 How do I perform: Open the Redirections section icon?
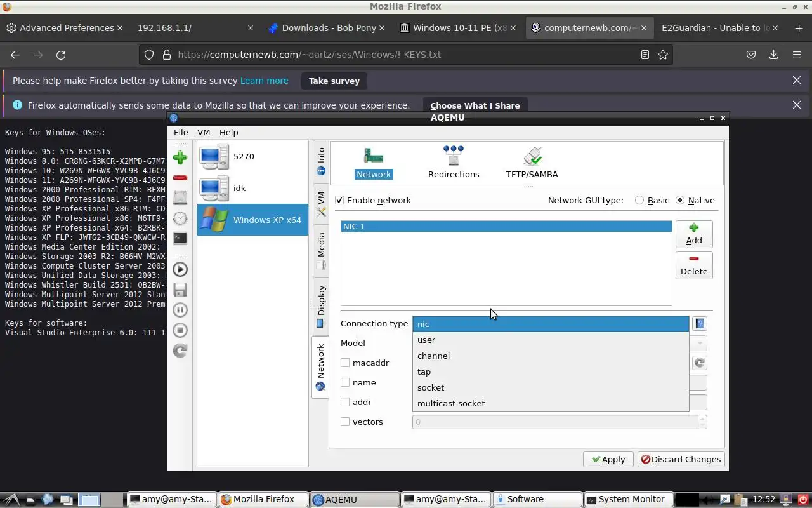454,163
